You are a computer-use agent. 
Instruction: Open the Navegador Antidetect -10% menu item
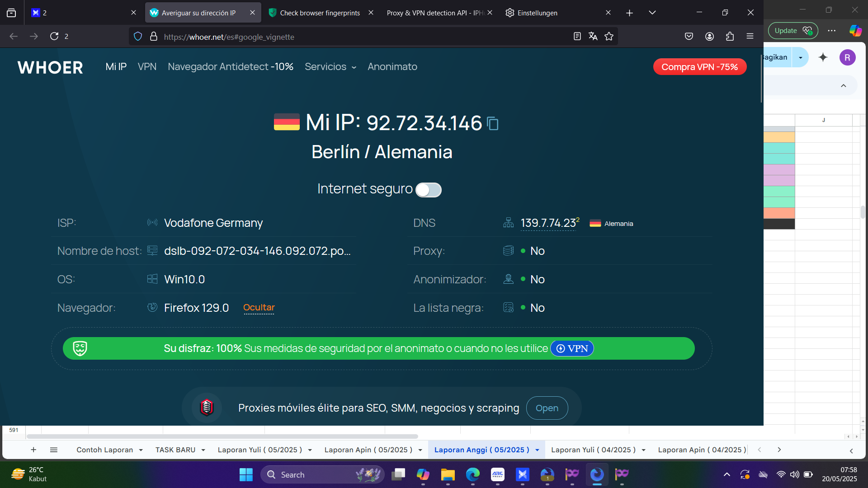click(x=231, y=67)
